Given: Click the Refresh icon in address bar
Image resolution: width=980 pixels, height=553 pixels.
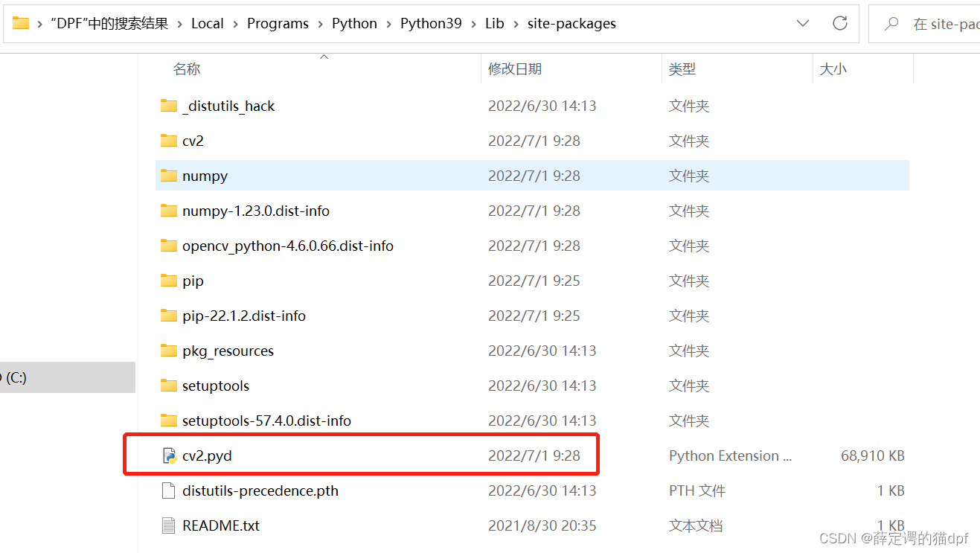Looking at the screenshot, I should (839, 23).
